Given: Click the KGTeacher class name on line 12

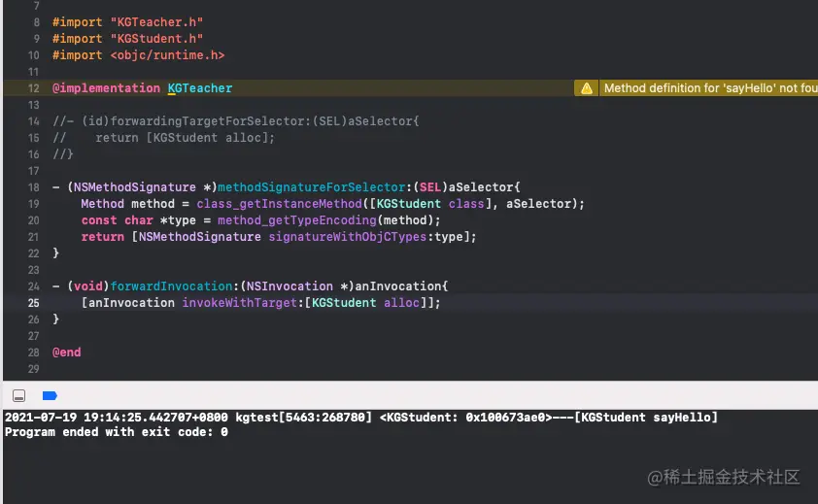Looking at the screenshot, I should point(200,88).
